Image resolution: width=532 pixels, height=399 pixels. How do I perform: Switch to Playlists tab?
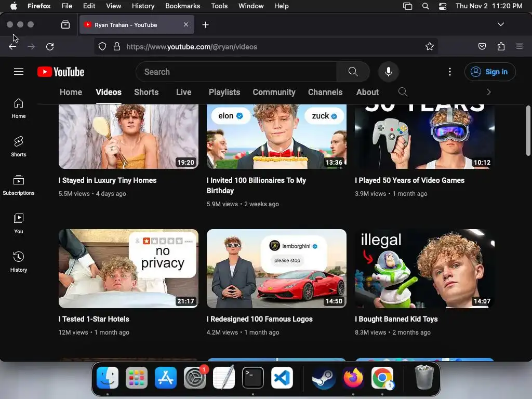tap(224, 92)
